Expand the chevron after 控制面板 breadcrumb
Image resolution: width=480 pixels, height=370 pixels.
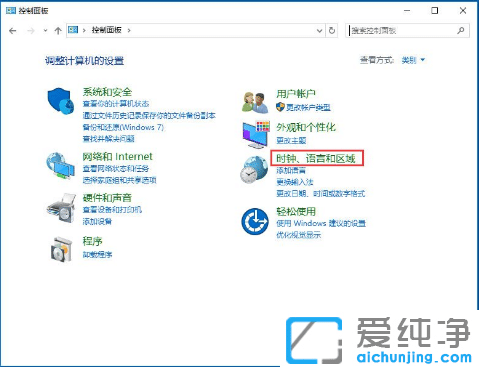coord(129,30)
